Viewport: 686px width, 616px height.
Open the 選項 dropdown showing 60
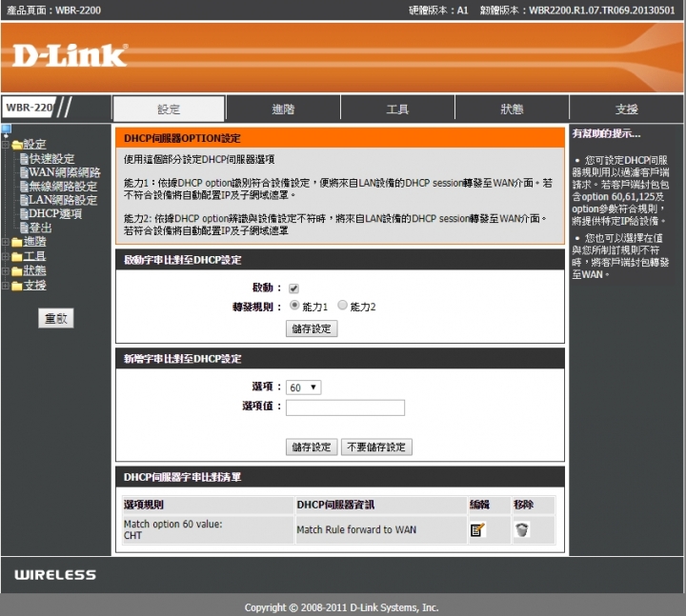pos(304,387)
